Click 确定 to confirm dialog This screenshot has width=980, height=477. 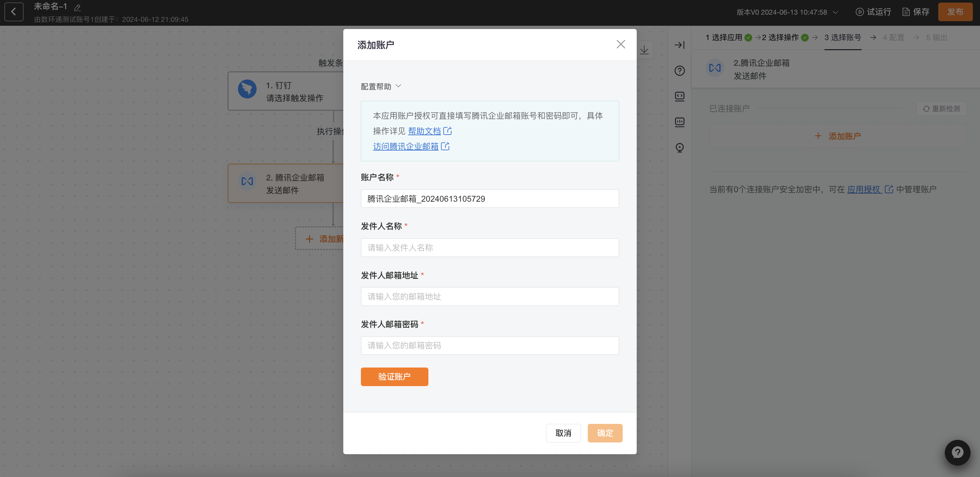605,433
